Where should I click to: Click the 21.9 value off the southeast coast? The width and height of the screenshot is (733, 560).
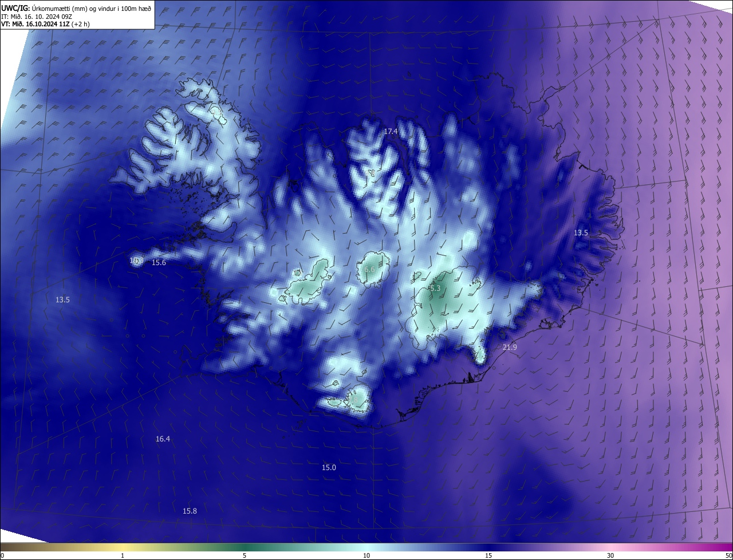[510, 348]
